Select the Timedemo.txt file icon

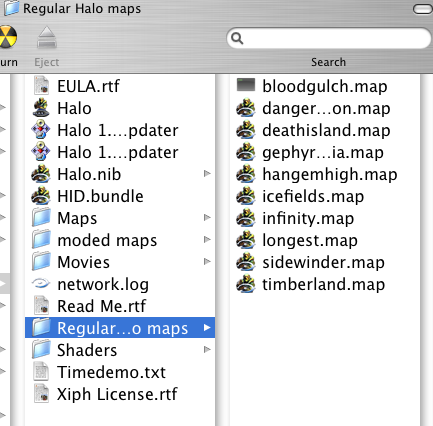[41, 372]
